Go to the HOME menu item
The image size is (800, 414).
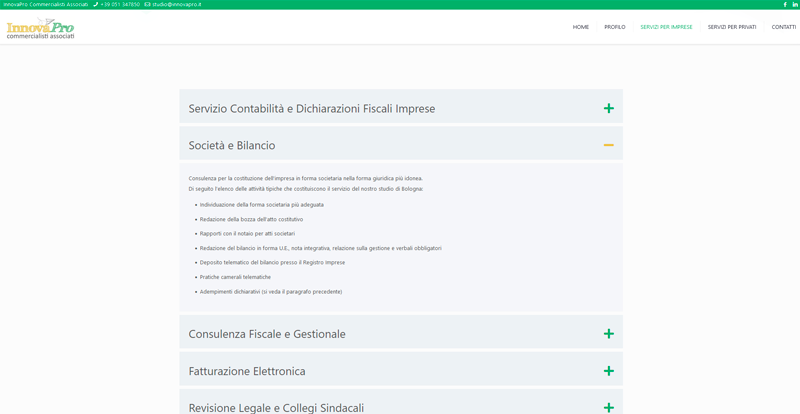(x=580, y=27)
